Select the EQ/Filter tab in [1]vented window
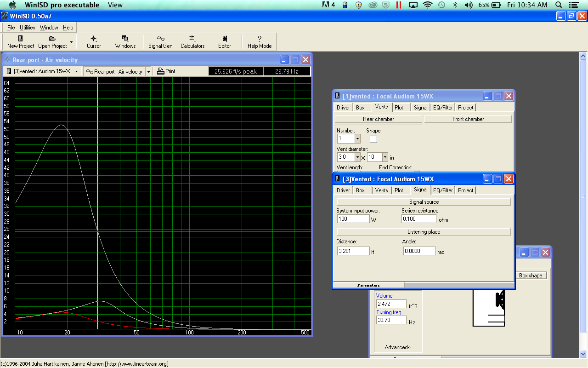This screenshot has height=368, width=588. [443, 107]
